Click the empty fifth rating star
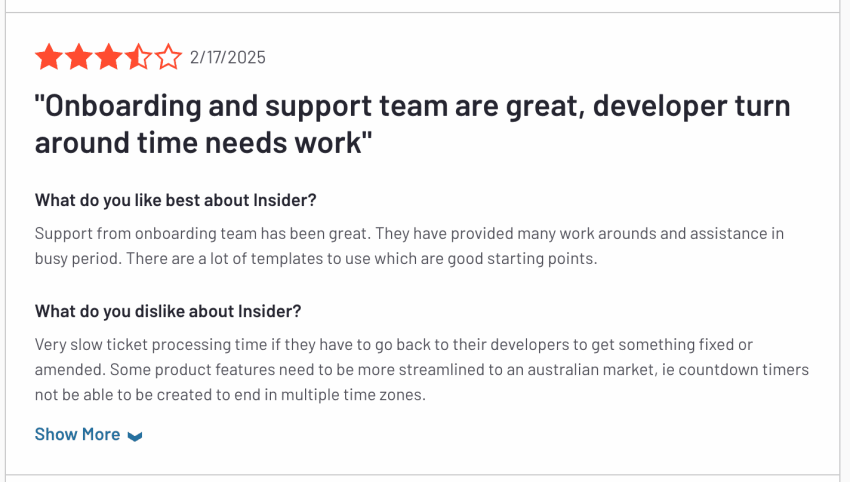850x482 pixels. [x=168, y=57]
